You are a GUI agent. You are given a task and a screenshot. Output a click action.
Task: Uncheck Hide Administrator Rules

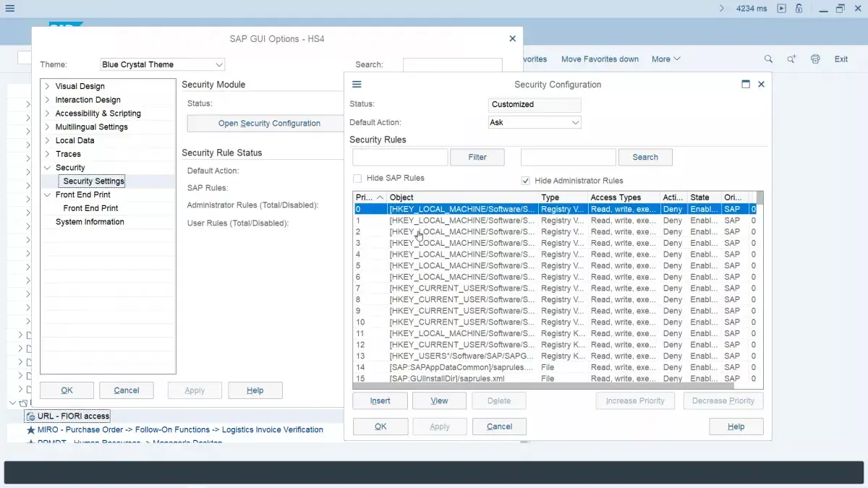click(526, 181)
